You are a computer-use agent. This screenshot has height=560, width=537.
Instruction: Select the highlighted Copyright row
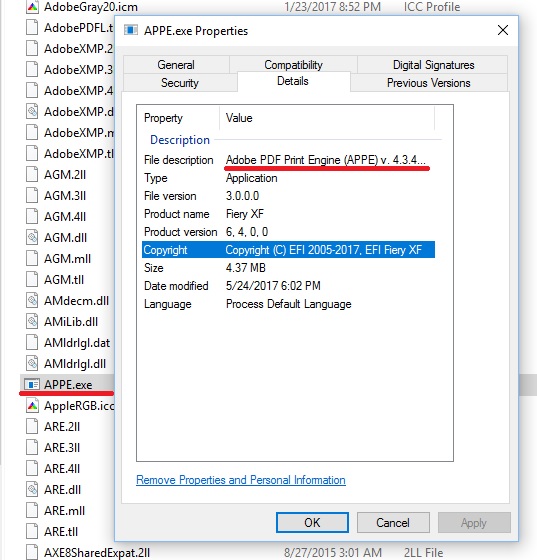click(x=288, y=250)
